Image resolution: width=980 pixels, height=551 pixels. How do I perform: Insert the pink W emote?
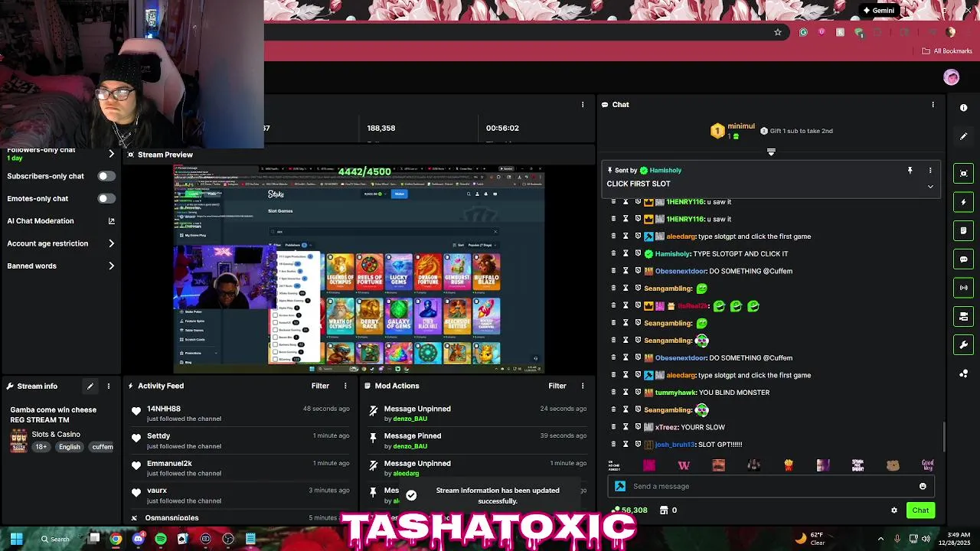point(684,465)
